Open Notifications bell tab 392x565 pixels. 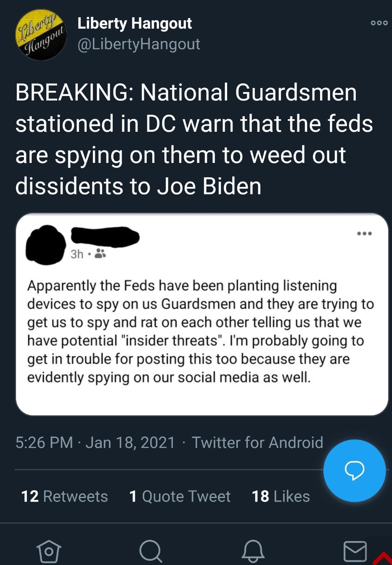point(253,551)
